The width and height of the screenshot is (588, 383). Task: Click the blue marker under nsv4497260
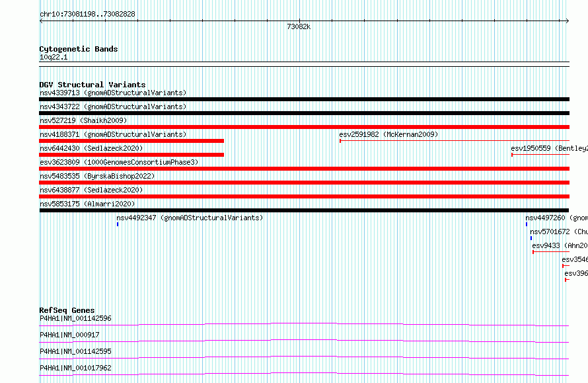point(527,224)
